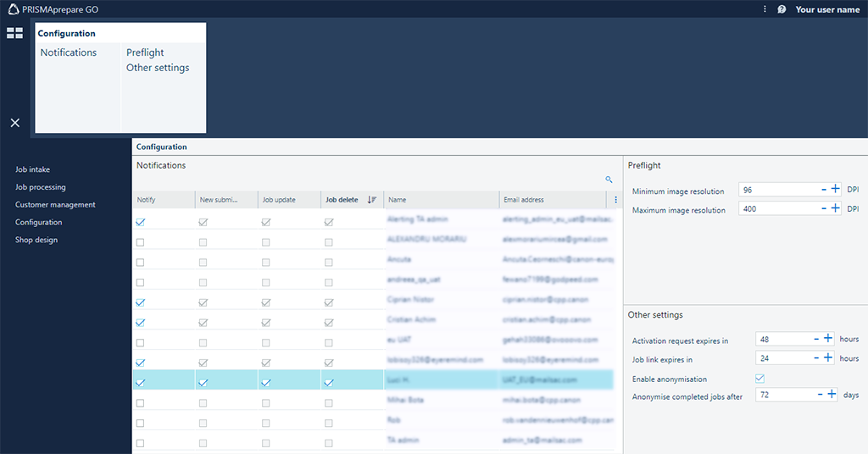
Task: Decrease Anonymise completed jobs after days
Action: pos(821,394)
